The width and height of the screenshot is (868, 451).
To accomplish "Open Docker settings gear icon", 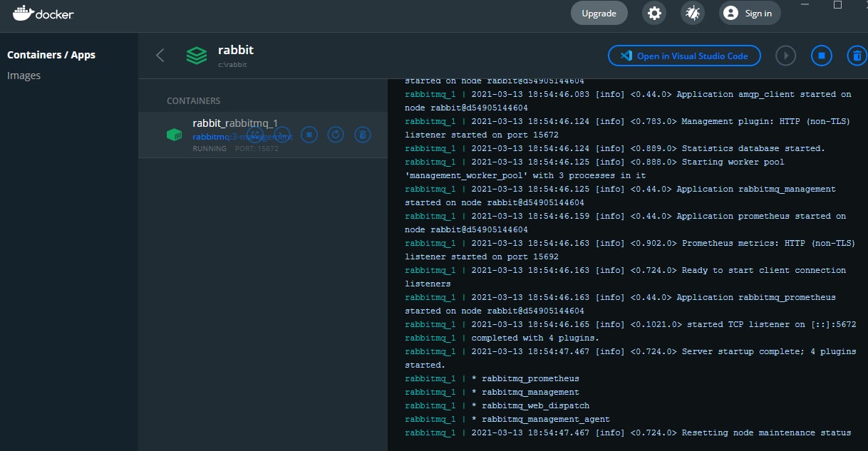I will (x=653, y=13).
